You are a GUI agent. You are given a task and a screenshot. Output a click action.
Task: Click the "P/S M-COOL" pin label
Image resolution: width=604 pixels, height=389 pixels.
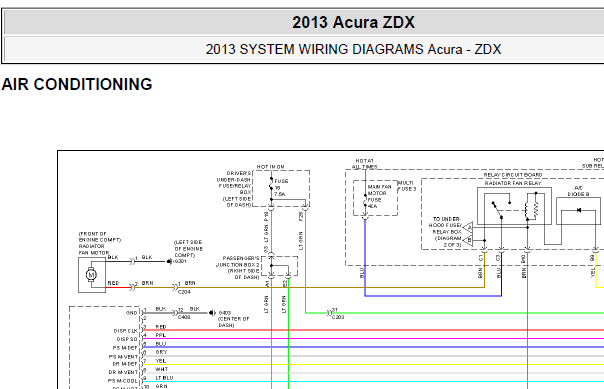(x=123, y=381)
